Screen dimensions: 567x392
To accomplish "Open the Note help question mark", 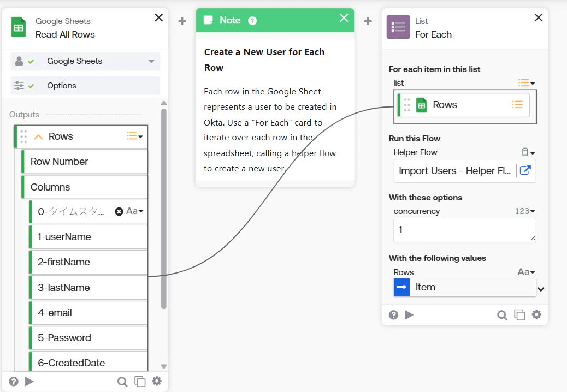I will (x=252, y=21).
